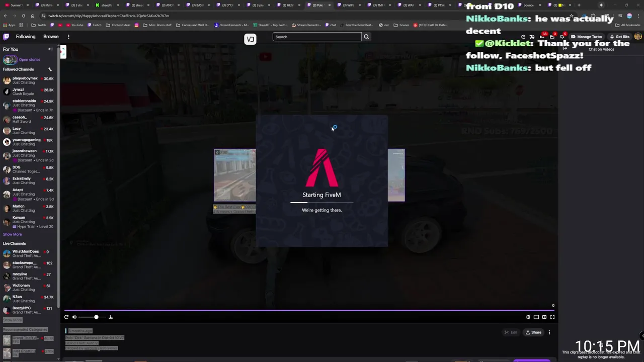Open the three-dot menu beside Share

click(x=549, y=332)
